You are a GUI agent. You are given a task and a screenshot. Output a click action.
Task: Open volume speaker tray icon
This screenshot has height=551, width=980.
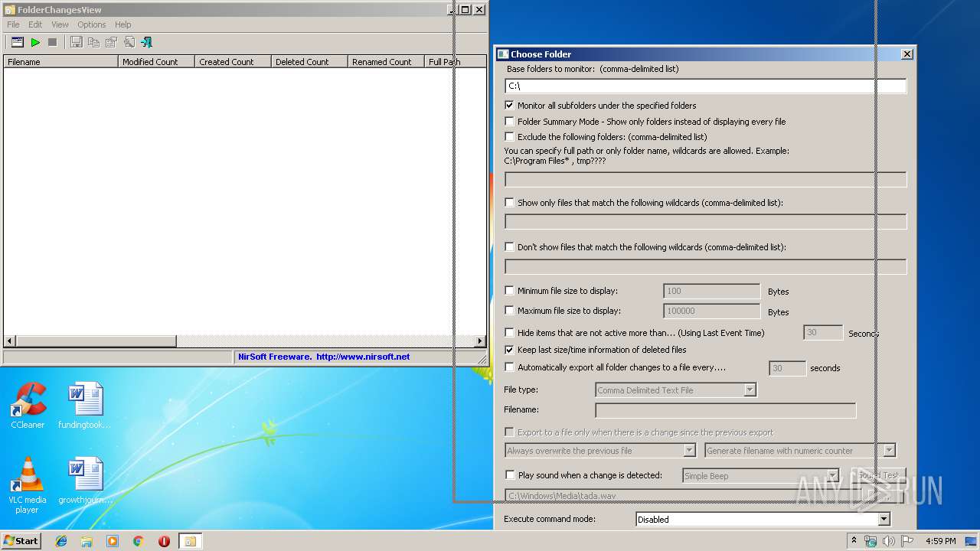point(888,541)
